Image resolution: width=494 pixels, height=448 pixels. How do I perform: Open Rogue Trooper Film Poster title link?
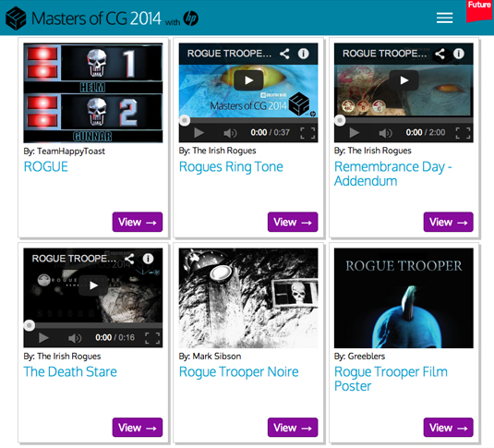click(391, 379)
